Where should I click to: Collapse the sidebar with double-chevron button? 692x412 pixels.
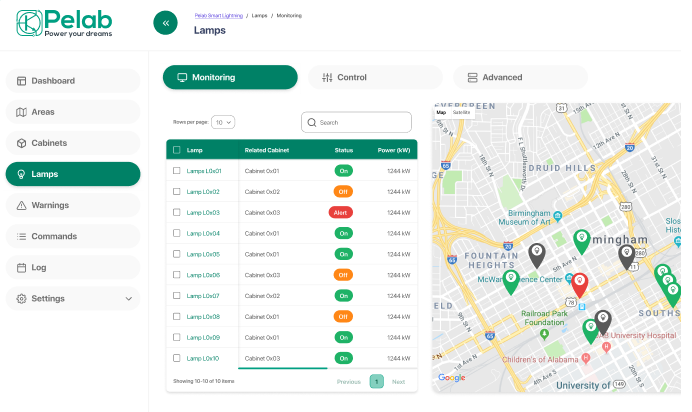pyautogui.click(x=165, y=23)
